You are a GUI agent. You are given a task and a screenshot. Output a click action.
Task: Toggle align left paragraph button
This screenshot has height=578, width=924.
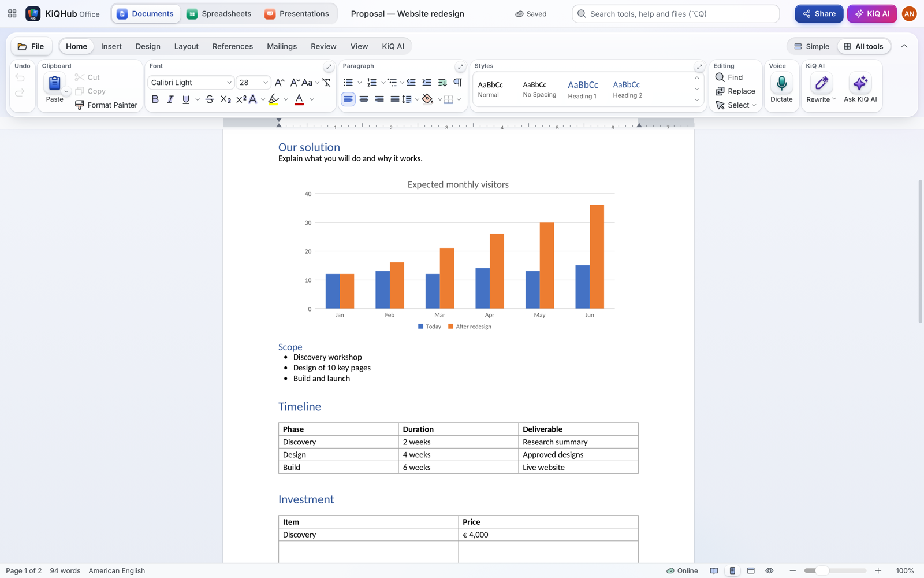[348, 99]
